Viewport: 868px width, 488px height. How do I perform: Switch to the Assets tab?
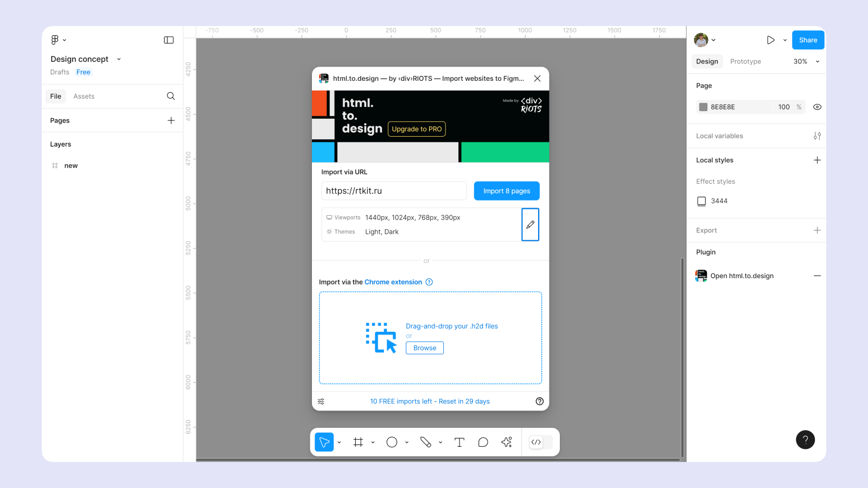click(84, 97)
